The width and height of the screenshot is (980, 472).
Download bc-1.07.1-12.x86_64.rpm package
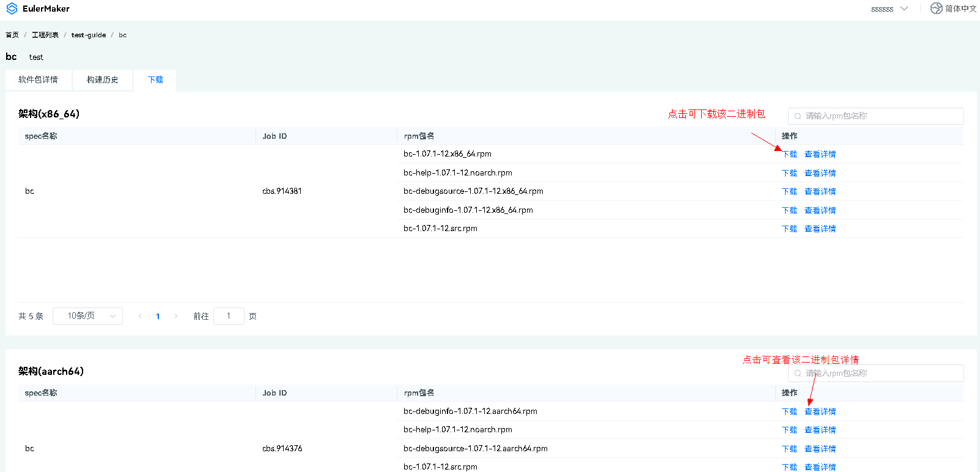click(789, 154)
